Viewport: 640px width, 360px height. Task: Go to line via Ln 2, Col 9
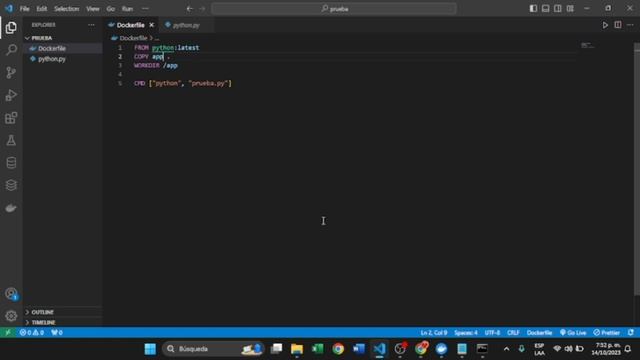(433, 333)
